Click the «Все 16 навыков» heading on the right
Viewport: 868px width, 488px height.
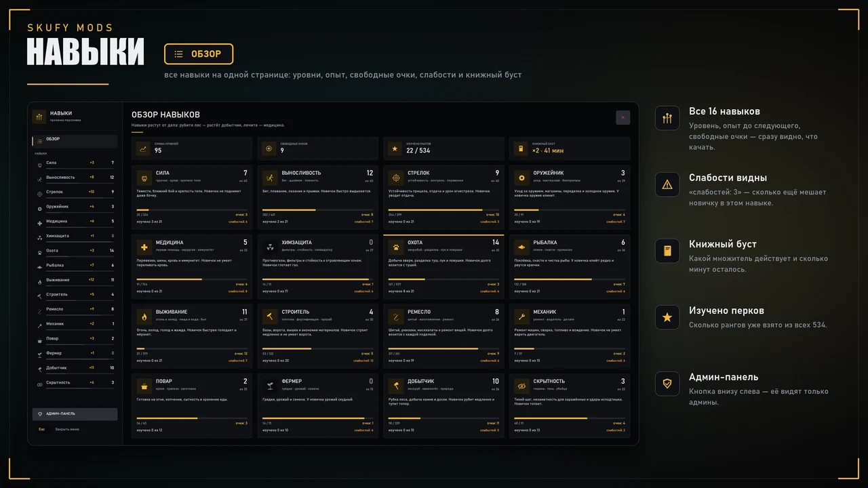pos(724,111)
